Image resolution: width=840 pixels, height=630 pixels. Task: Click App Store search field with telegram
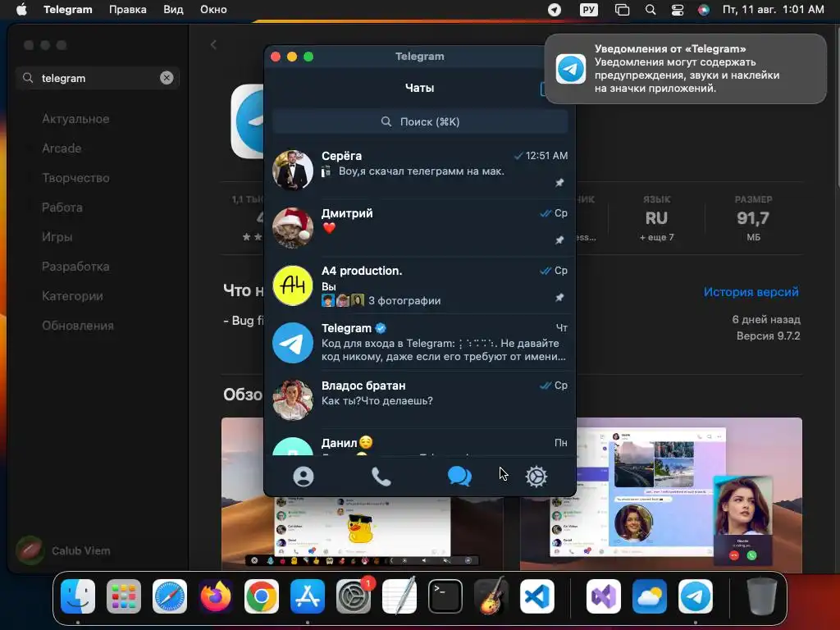pyautogui.click(x=98, y=78)
